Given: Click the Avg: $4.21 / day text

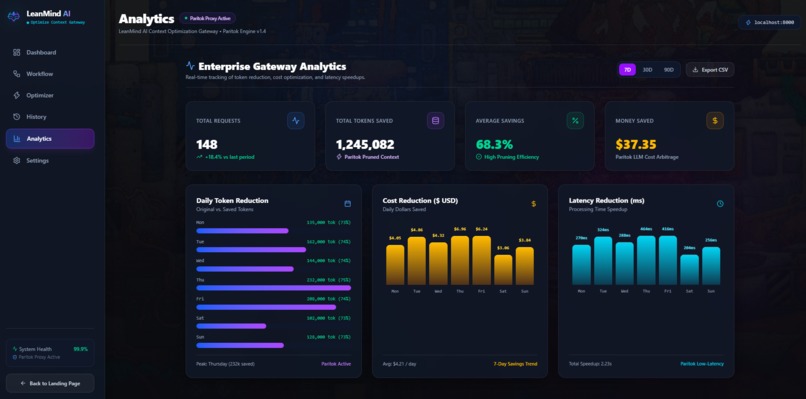Looking at the screenshot, I should 400,364.
